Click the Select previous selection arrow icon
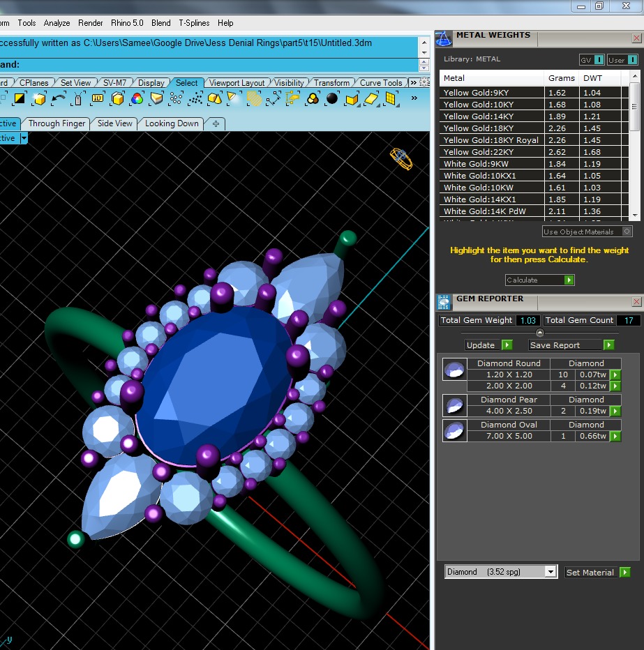This screenshot has height=650, width=644. point(59,98)
